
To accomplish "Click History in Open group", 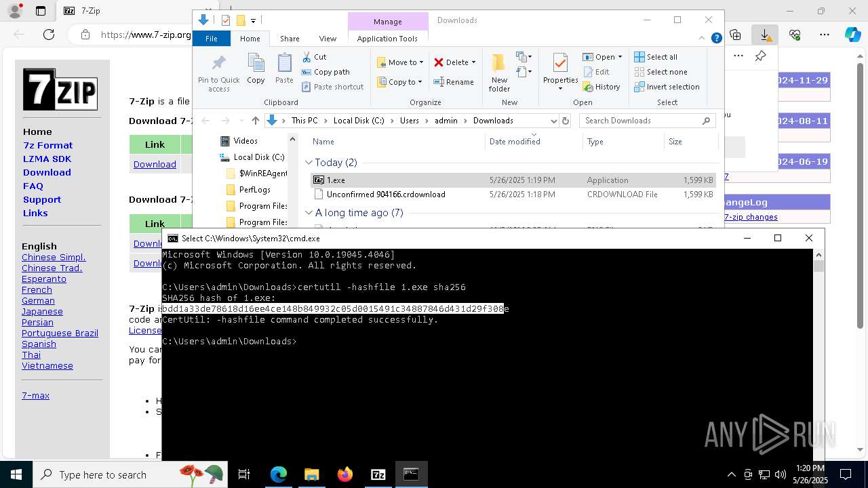I will click(601, 87).
